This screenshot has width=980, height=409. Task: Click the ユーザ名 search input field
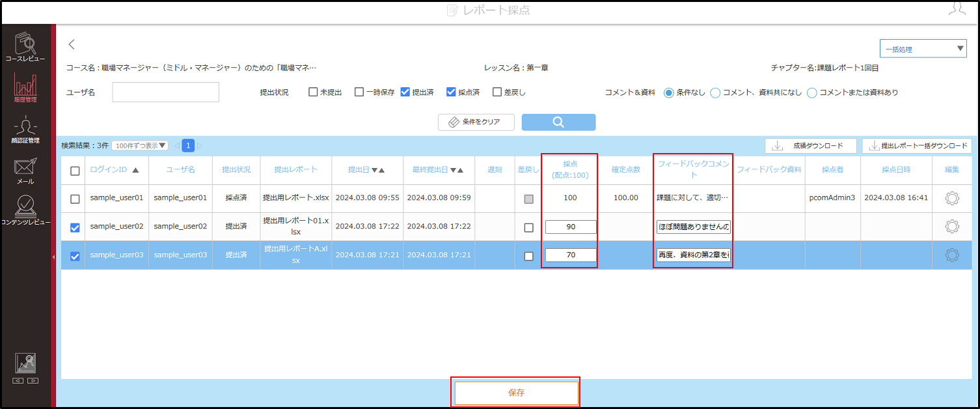[166, 92]
